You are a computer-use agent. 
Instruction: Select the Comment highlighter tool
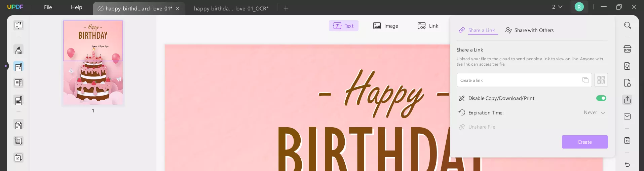point(18,50)
